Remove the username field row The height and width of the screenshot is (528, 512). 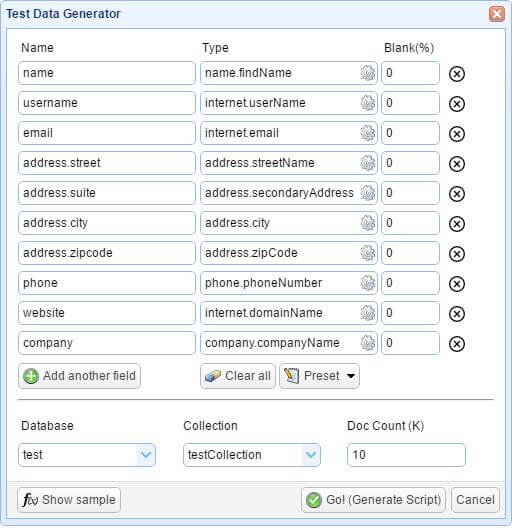pyautogui.click(x=457, y=104)
